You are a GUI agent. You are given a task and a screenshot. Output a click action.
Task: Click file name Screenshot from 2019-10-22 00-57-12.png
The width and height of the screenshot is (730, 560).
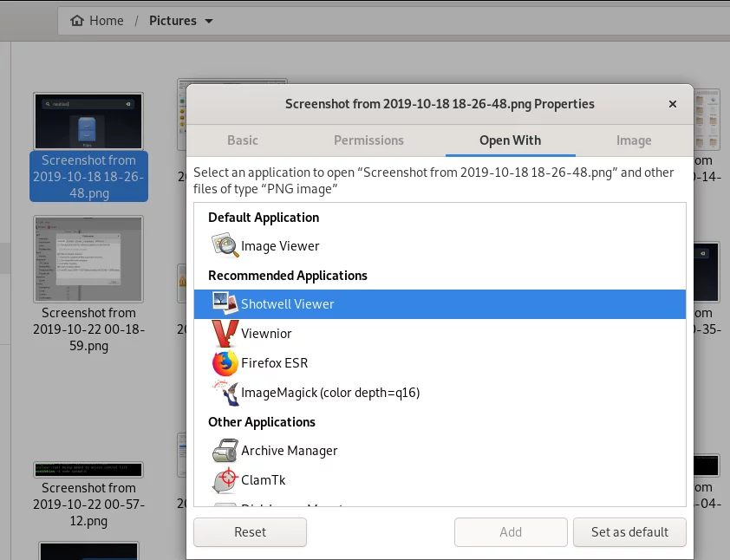[89, 505]
